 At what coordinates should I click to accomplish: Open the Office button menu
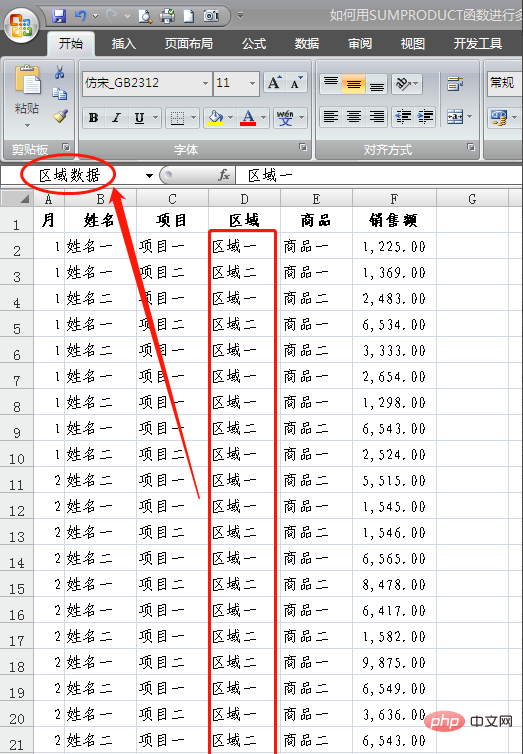(x=22, y=25)
